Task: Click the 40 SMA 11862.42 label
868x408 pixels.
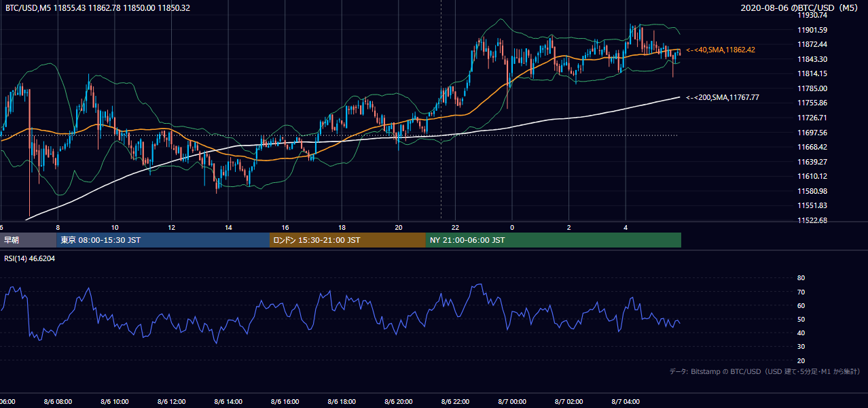Action: (721, 50)
